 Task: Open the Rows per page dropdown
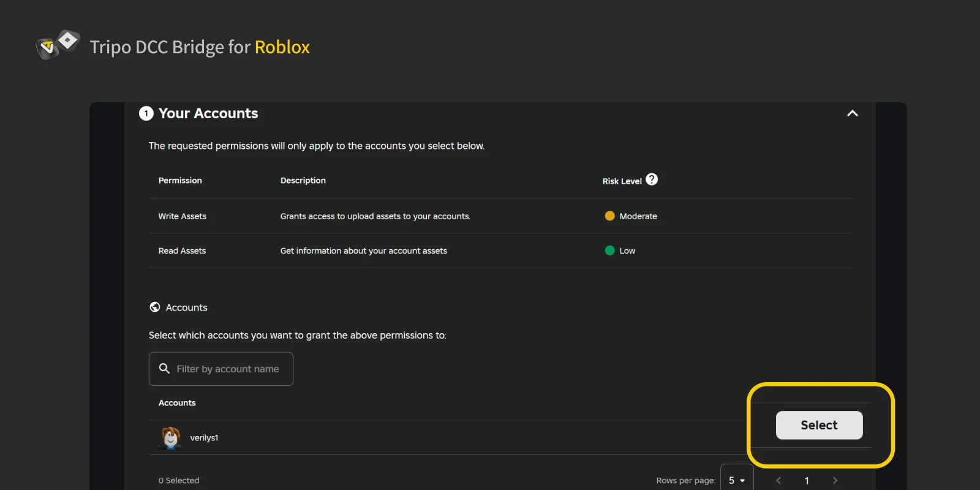click(x=737, y=480)
